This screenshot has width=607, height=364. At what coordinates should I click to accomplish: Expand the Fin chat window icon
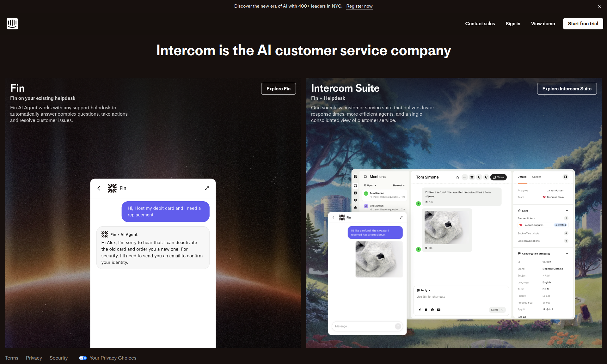coord(207,188)
